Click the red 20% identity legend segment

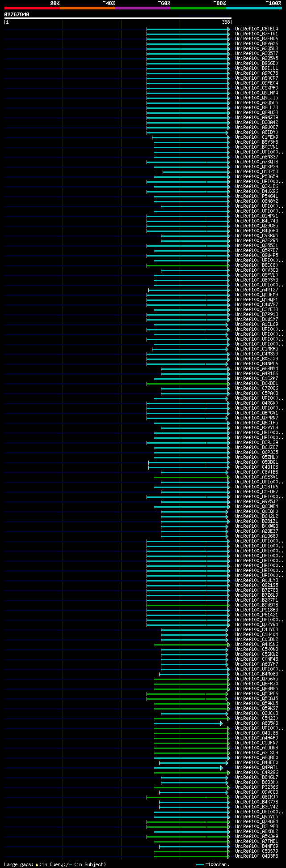point(32,8)
